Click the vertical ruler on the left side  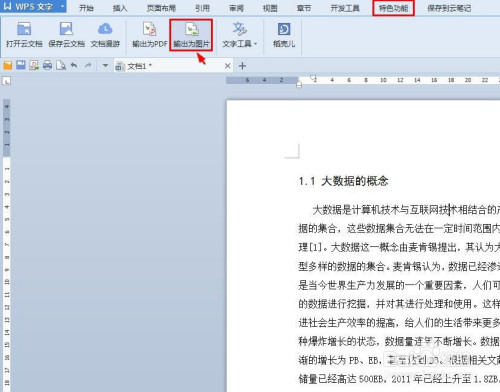coord(7,245)
